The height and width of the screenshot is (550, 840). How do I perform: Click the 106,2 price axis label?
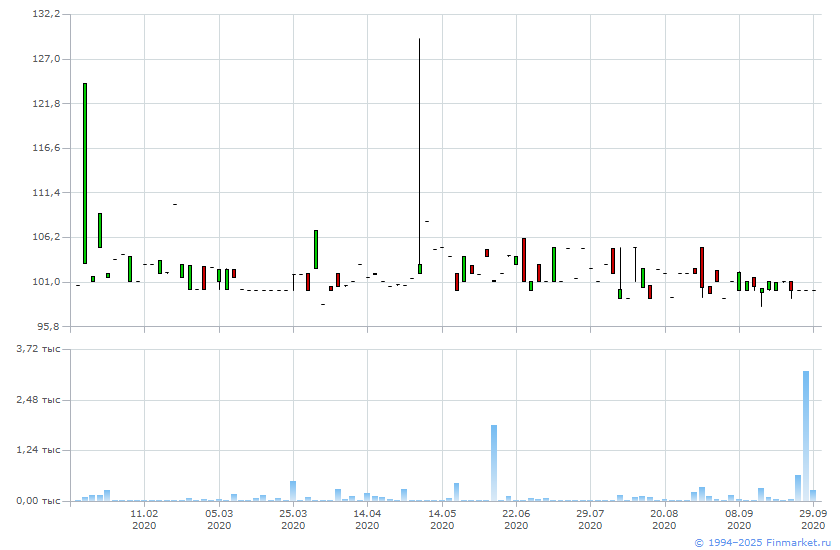tap(47, 237)
